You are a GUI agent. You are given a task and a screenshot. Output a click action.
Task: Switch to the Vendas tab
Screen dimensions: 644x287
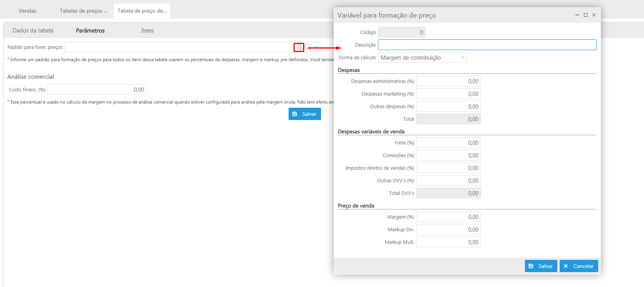pos(27,11)
